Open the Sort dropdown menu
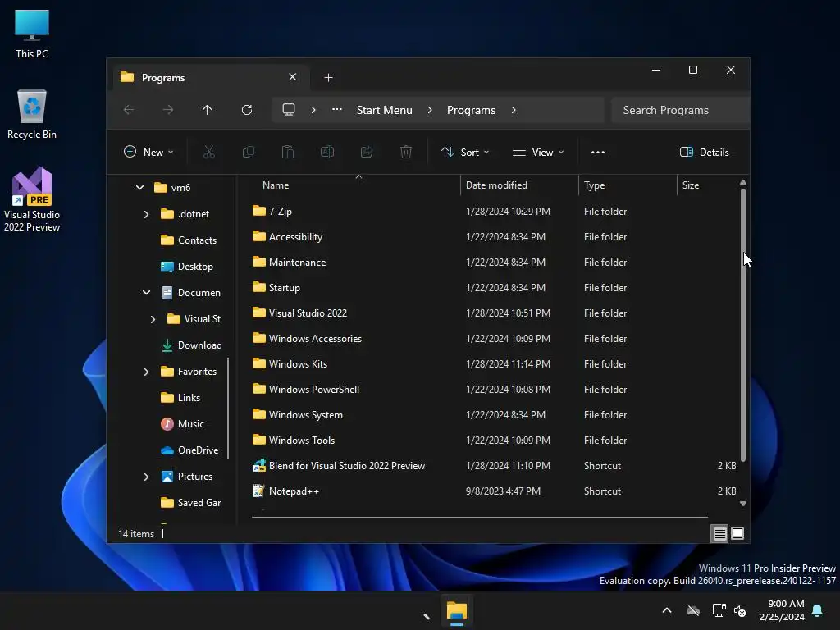Image resolution: width=840 pixels, height=630 pixels. point(465,152)
